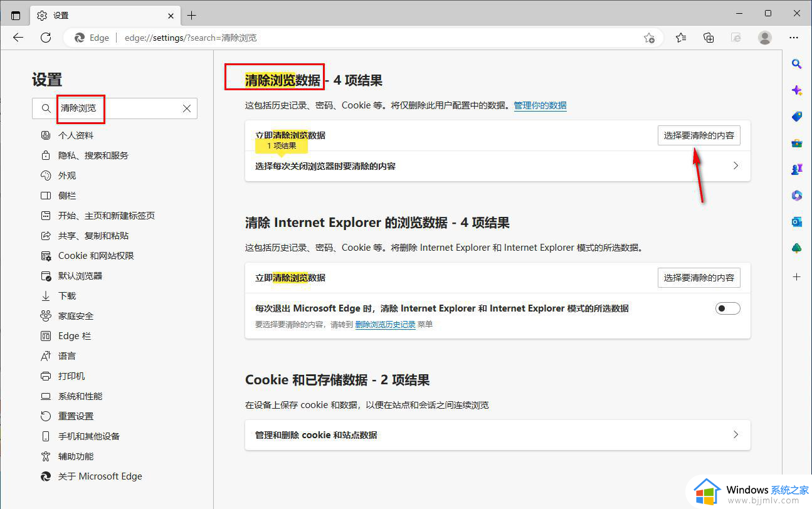The height and width of the screenshot is (509, 812).
Task: Select 共享、复制和粘贴 section
Action: point(93,236)
